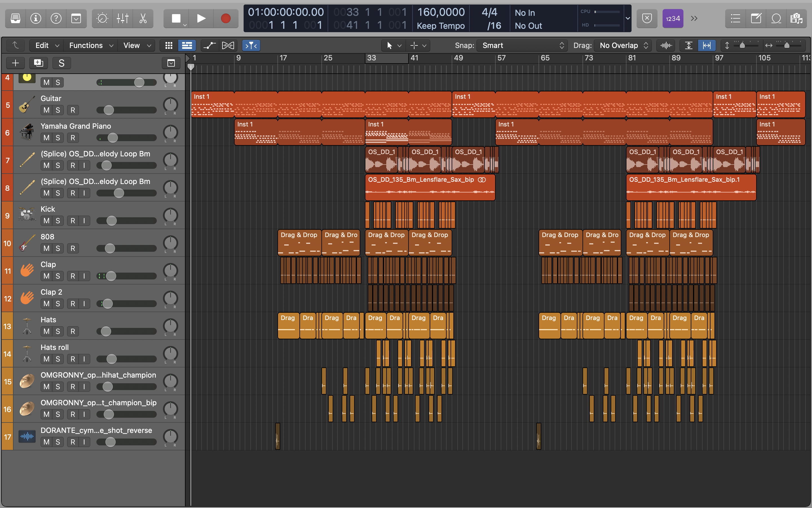The width and height of the screenshot is (812, 508).
Task: Open the Snap Smart dropdown
Action: [x=522, y=45]
